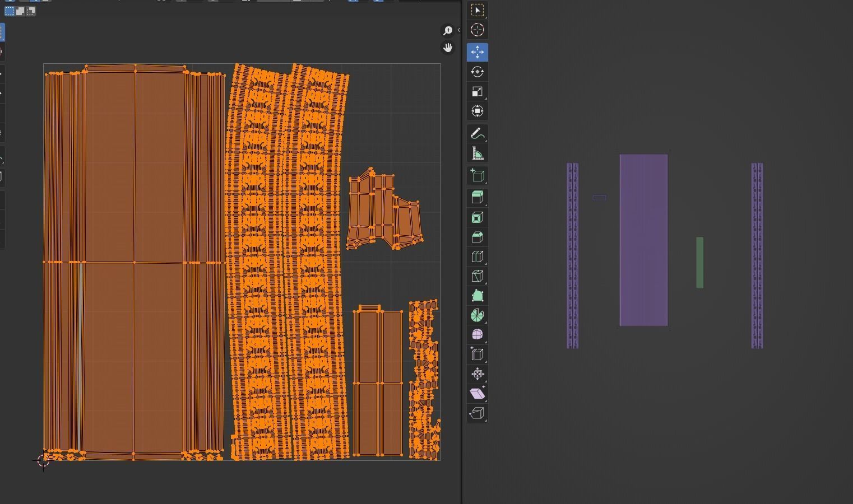Select the Knife tool

click(x=477, y=276)
